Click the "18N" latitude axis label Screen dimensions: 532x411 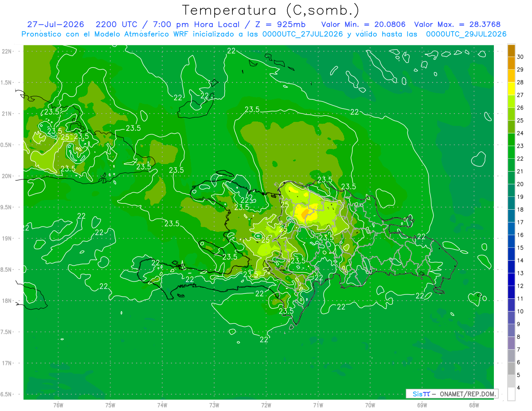[x=7, y=301]
